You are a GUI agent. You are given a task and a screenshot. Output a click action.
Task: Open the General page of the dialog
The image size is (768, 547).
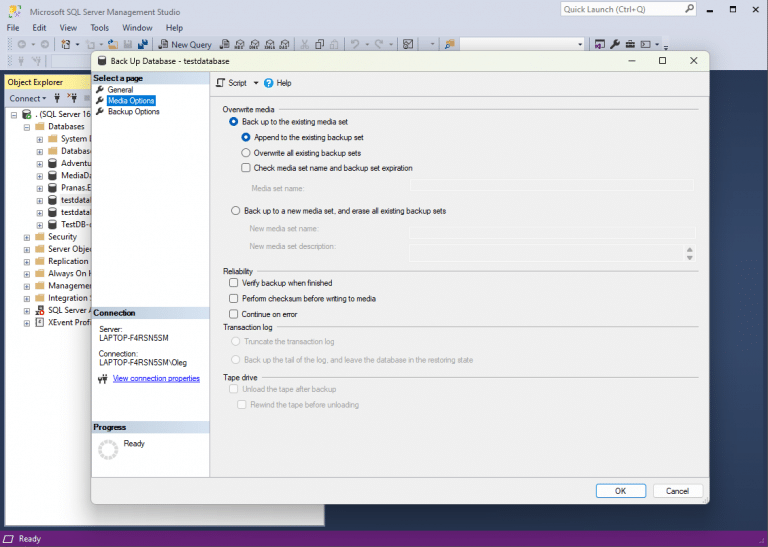click(x=120, y=90)
